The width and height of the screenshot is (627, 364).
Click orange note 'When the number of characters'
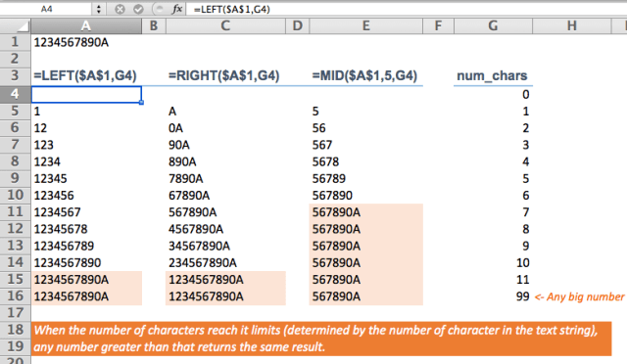coord(315,330)
